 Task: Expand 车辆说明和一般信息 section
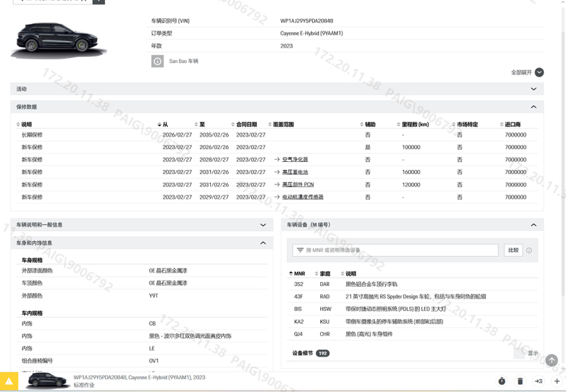(x=263, y=225)
